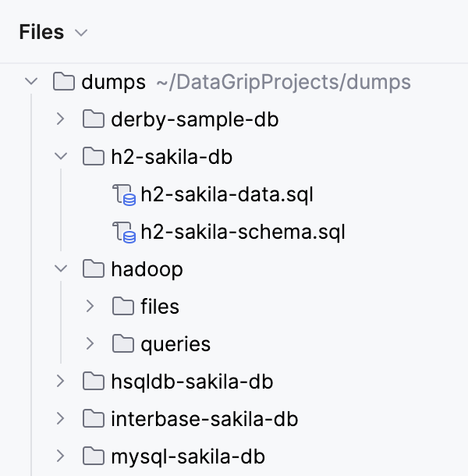Select the mysql-sakila-db label
The width and height of the screenshot is (468, 476).
tap(188, 457)
